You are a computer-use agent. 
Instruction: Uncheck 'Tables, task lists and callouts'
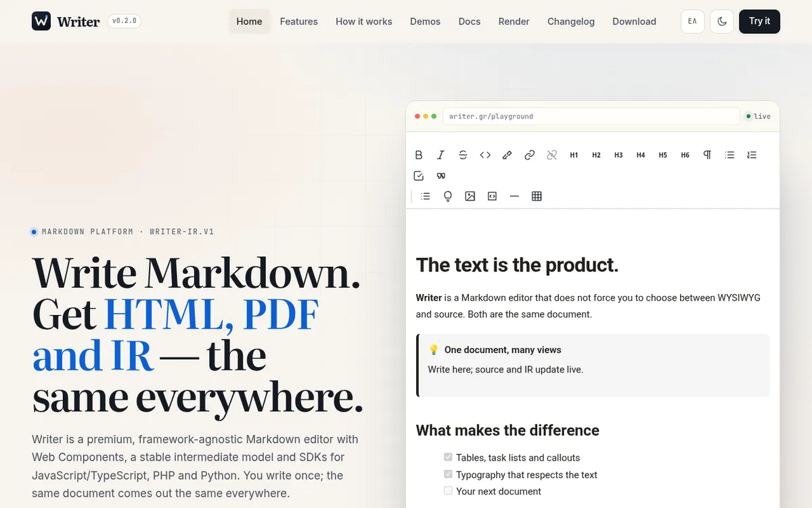pyautogui.click(x=448, y=457)
